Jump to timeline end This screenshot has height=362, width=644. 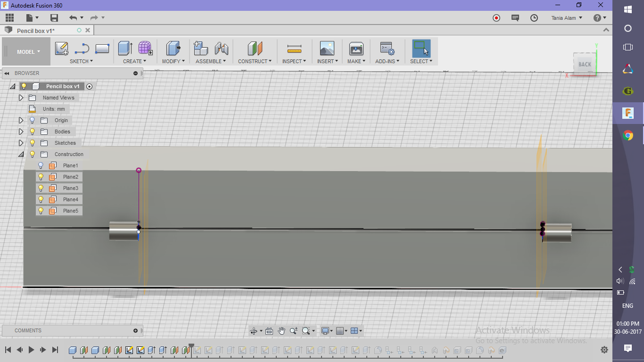click(x=55, y=350)
